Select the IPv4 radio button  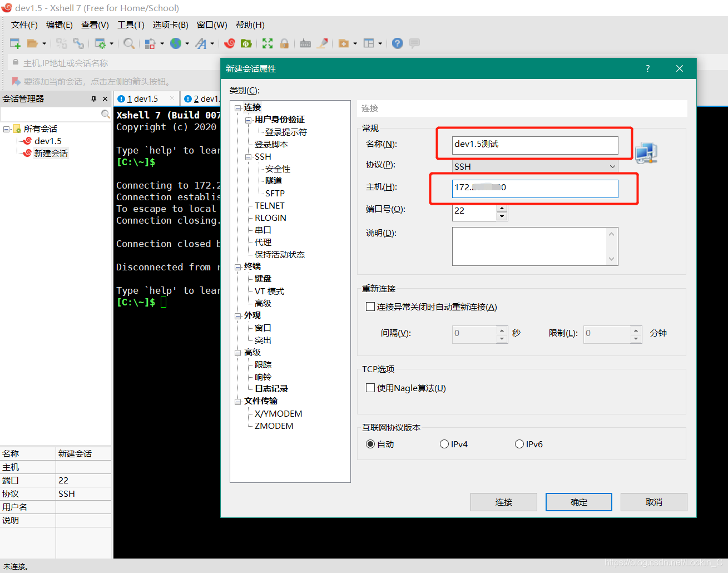[444, 444]
